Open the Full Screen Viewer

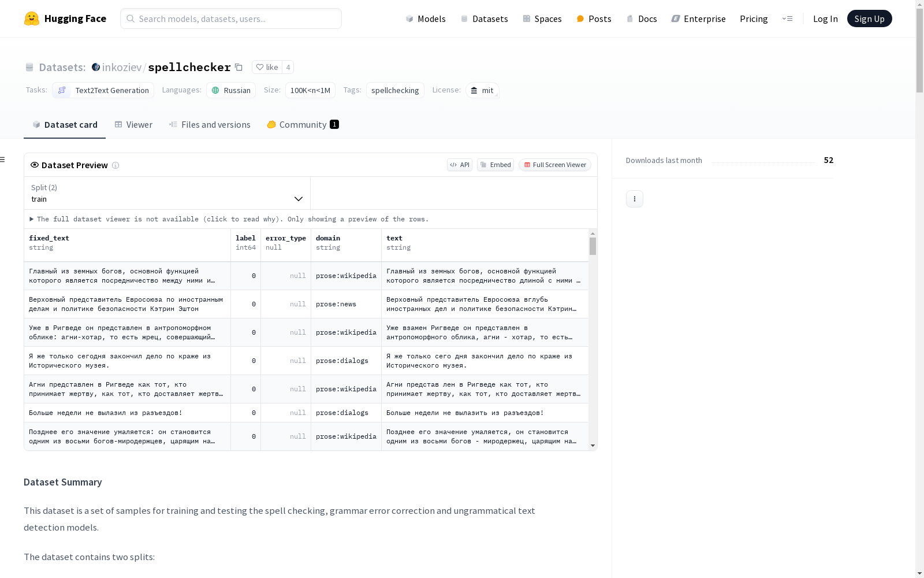555,165
